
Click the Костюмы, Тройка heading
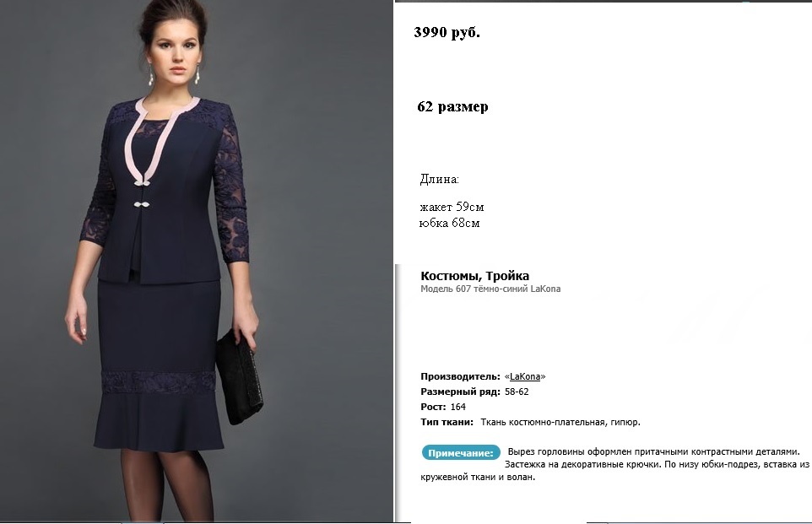coord(475,276)
